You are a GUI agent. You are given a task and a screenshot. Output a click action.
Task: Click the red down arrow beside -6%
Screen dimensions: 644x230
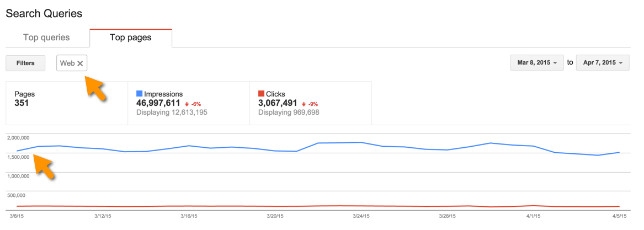pos(187,104)
